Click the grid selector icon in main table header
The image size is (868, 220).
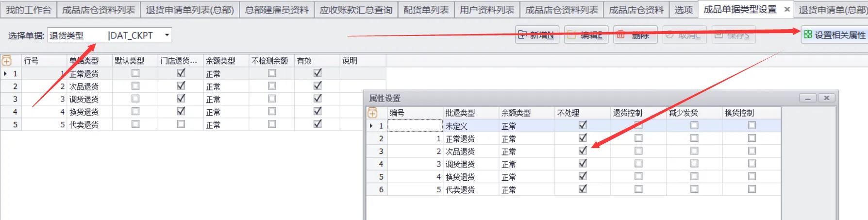click(7, 61)
